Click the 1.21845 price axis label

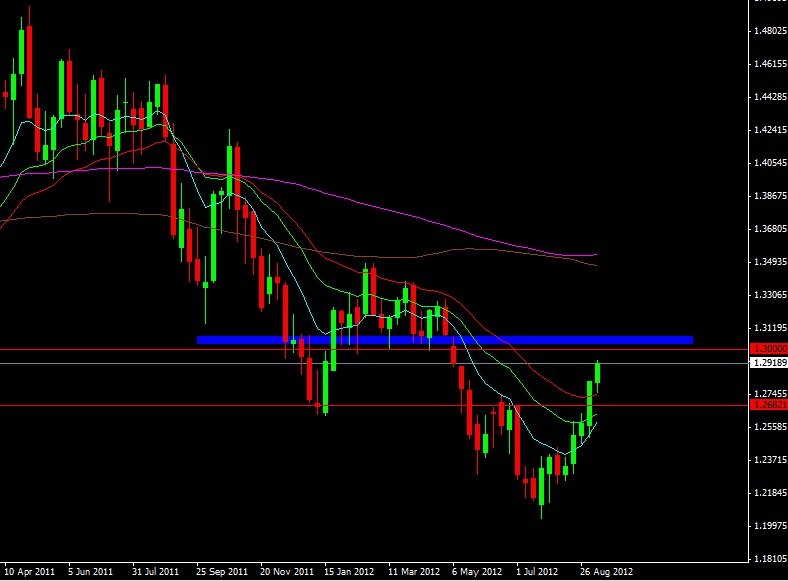(x=770, y=493)
